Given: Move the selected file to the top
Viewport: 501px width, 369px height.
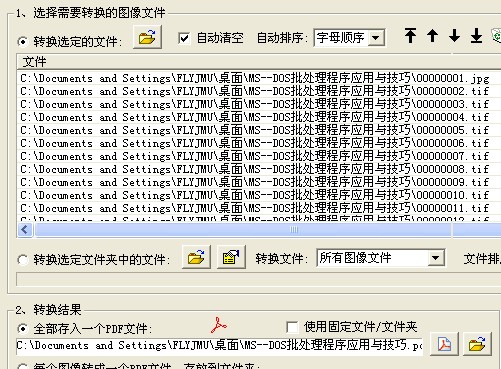Looking at the screenshot, I should 410,36.
